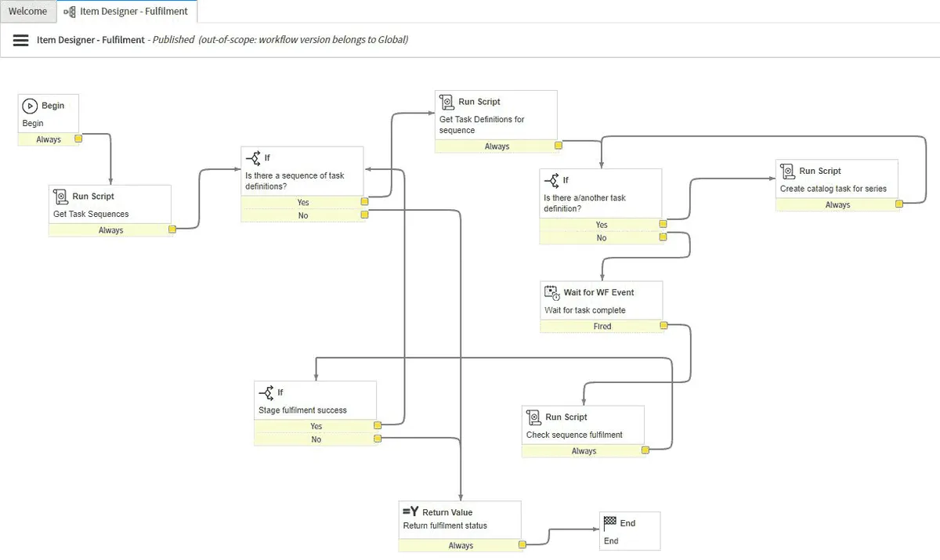The height and width of the screenshot is (560, 940).
Task: Open the hamburger menu beside workflow title
Action: tap(21, 40)
